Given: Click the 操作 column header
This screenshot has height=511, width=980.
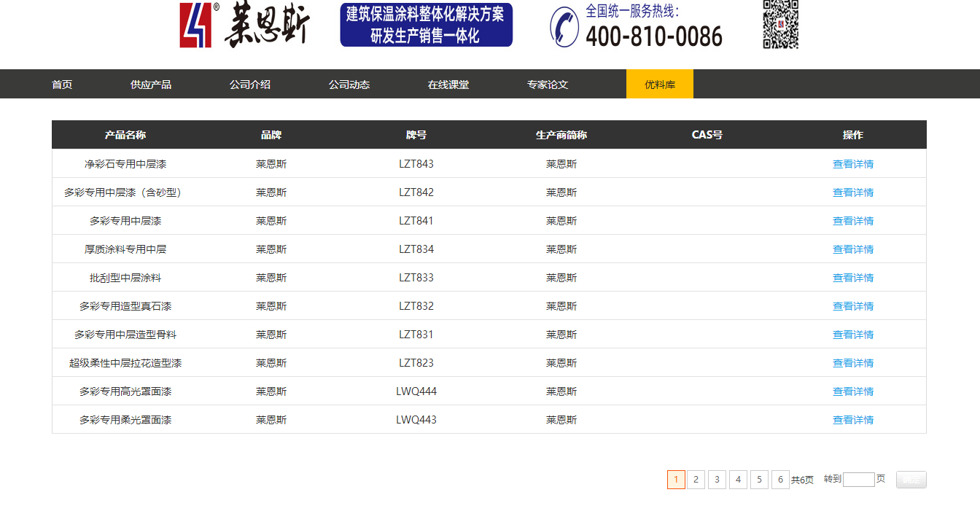Looking at the screenshot, I should click(x=853, y=135).
